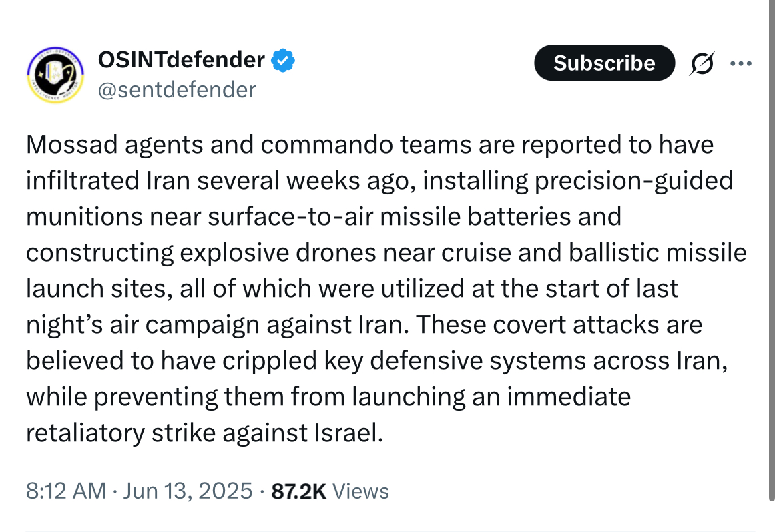Click the 8:12 AM post time
Screen dimensions: 781x532
coord(66,491)
